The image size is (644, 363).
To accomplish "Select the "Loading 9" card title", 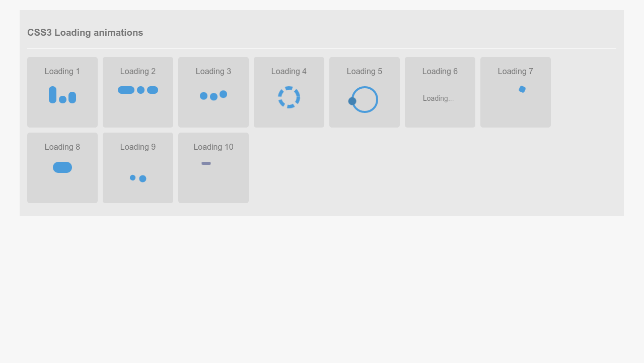I will tap(138, 147).
